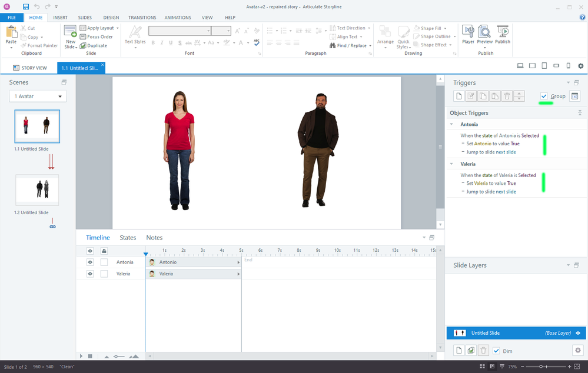The width and height of the screenshot is (588, 373).
Task: Select the 1.2 Untitled Slide thumbnail
Action: pyautogui.click(x=37, y=189)
